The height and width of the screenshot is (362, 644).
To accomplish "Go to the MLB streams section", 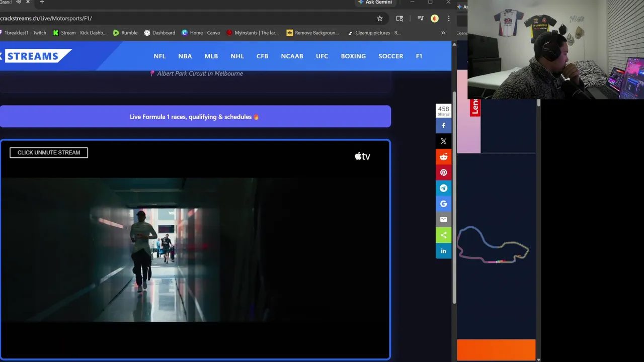I will (x=211, y=56).
